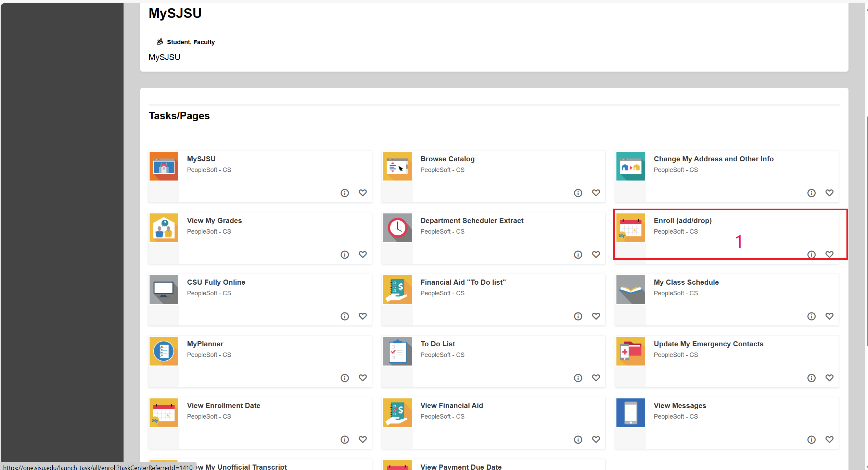Favorite the View My Grades card

(x=363, y=255)
